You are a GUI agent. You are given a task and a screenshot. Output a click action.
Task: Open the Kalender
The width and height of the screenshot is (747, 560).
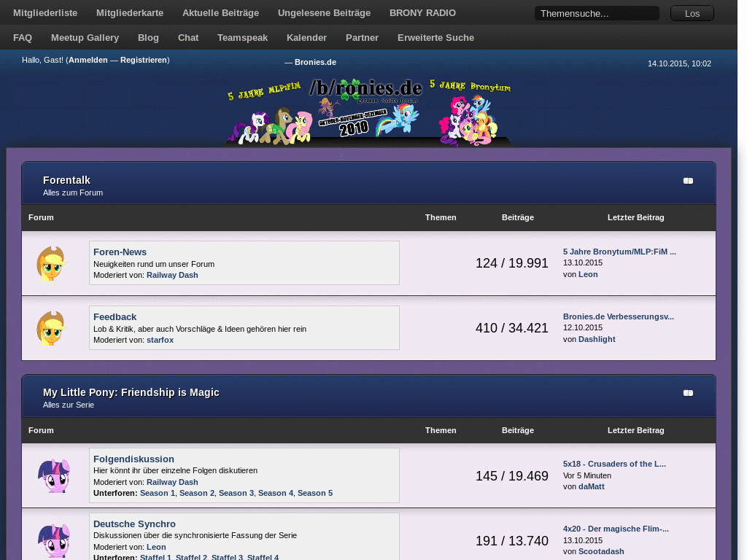coord(307,38)
